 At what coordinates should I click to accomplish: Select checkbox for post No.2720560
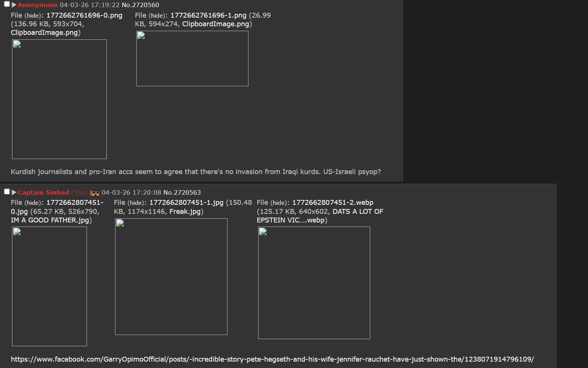tap(7, 4)
